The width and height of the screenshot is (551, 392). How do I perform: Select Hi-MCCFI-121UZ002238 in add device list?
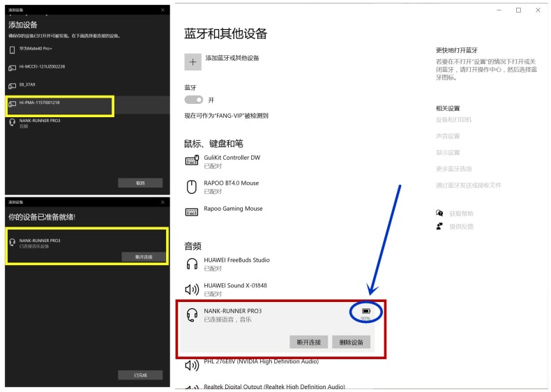coord(87,68)
